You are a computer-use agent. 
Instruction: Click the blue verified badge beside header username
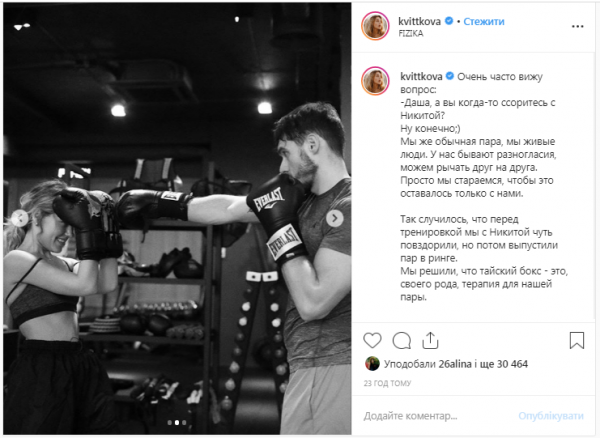449,21
